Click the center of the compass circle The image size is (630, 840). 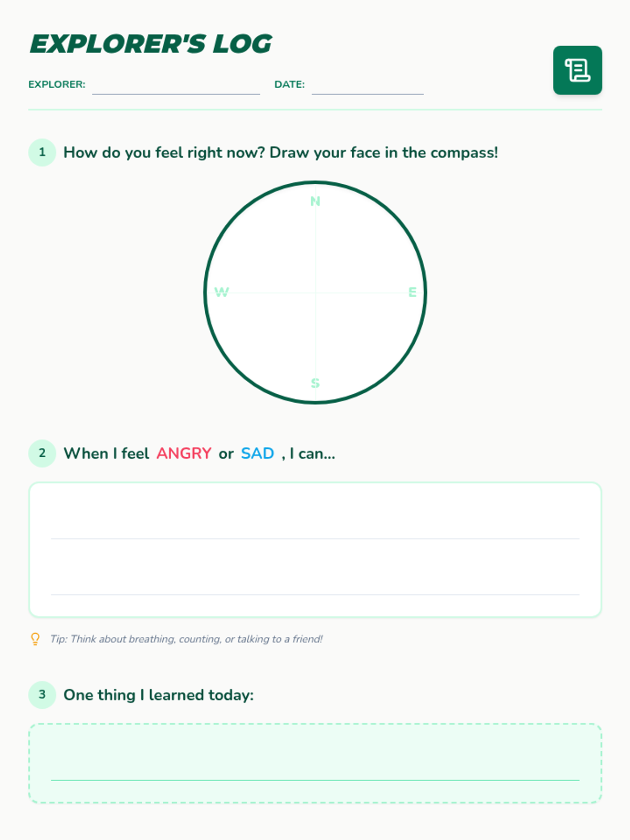[315, 292]
